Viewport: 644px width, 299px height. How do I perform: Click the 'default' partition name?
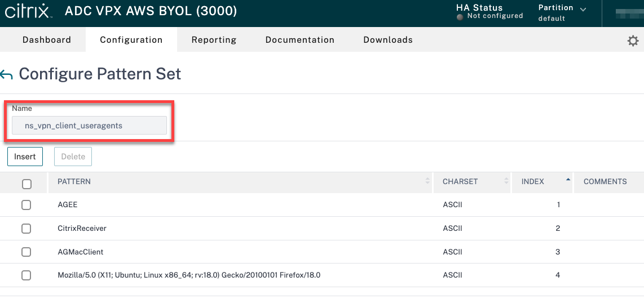tap(552, 19)
